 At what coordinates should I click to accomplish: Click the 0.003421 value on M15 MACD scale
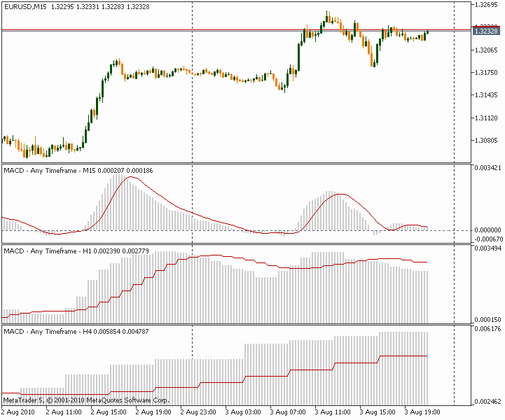tap(487, 169)
